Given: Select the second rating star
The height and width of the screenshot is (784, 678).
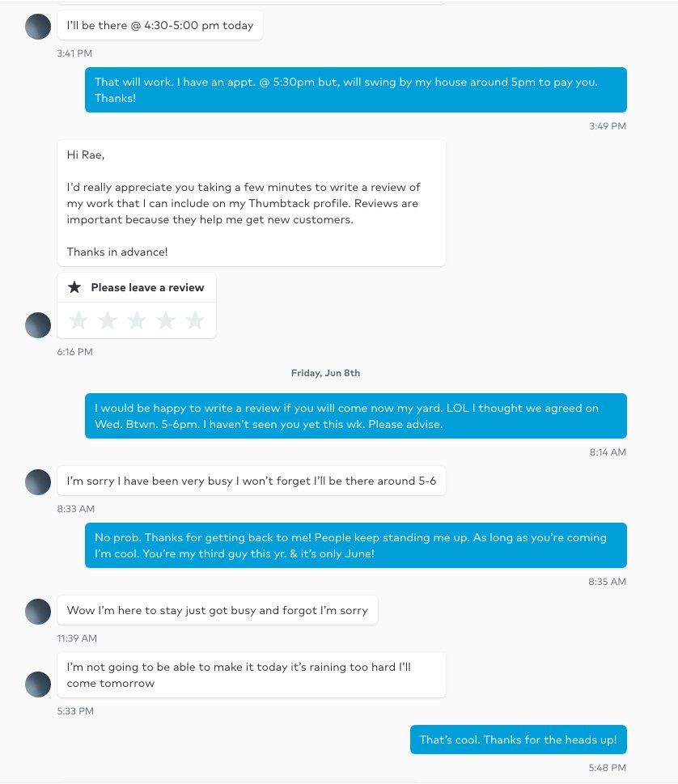Looking at the screenshot, I should 108,321.
